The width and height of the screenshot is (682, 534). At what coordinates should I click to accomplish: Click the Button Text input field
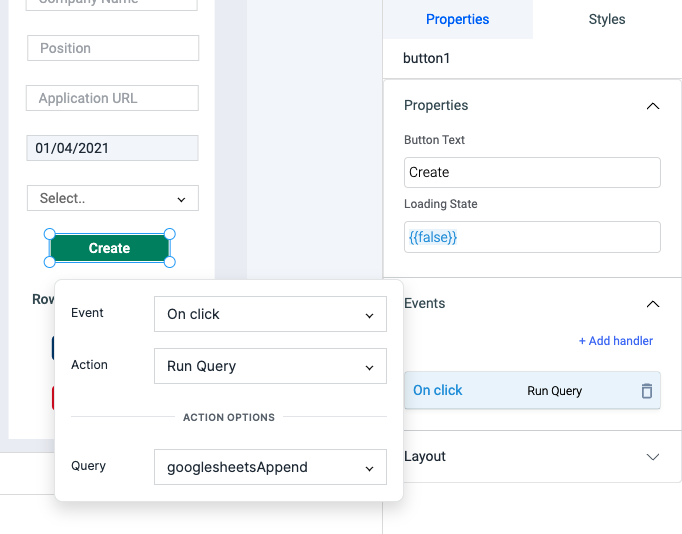coord(532,172)
